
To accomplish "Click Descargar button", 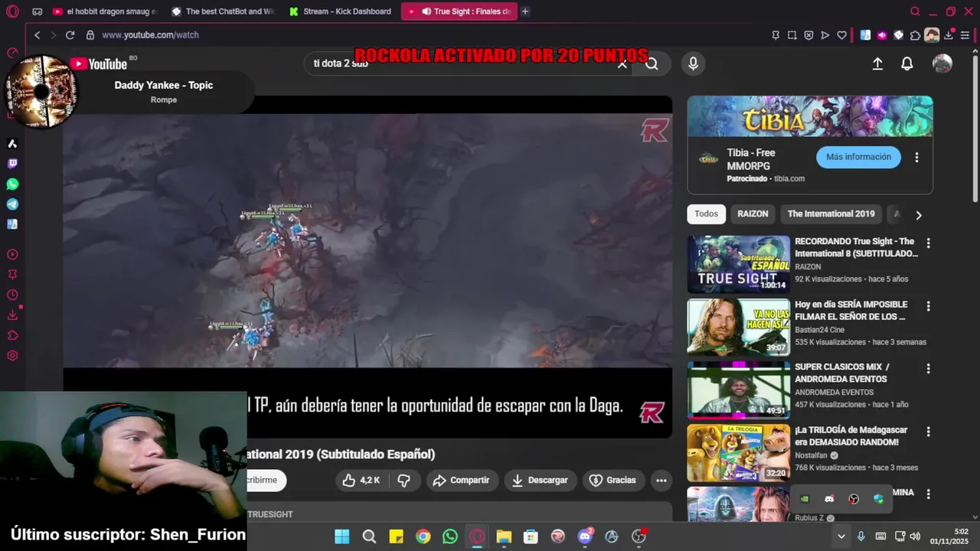I will (541, 481).
